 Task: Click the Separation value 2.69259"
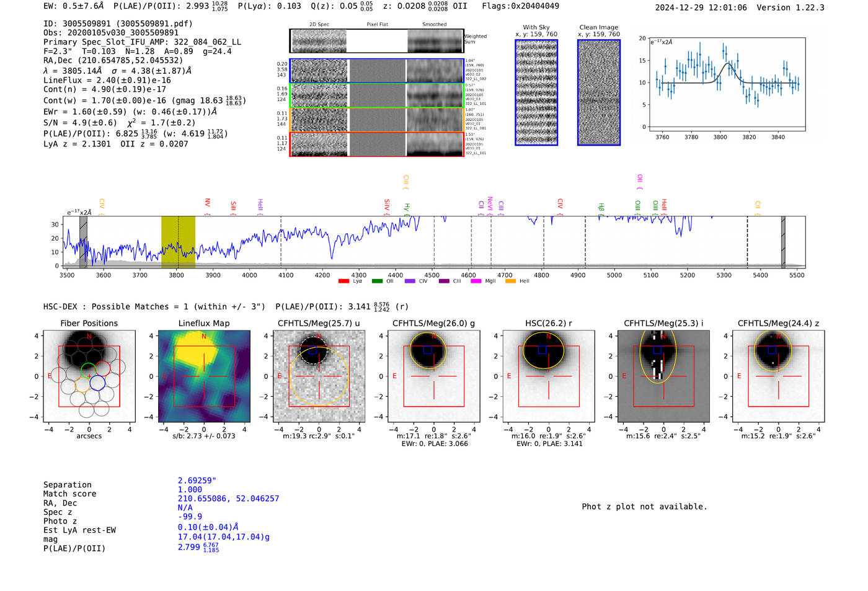click(x=197, y=481)
